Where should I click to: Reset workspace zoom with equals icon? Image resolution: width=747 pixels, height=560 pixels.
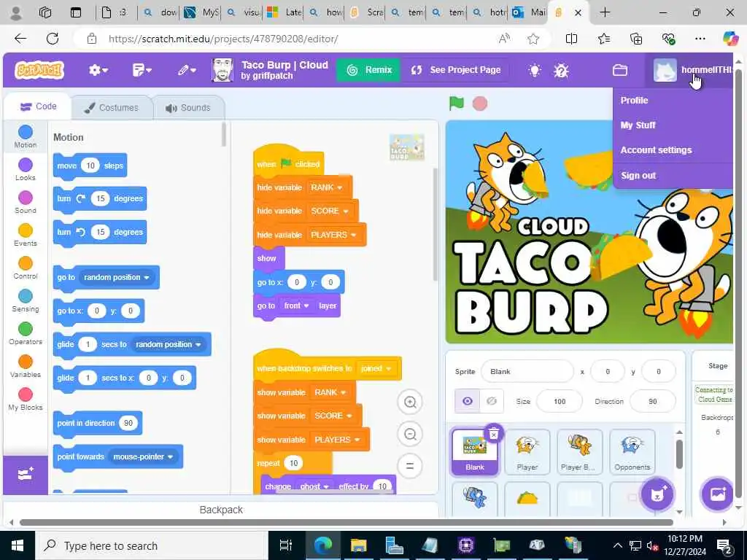point(410,466)
